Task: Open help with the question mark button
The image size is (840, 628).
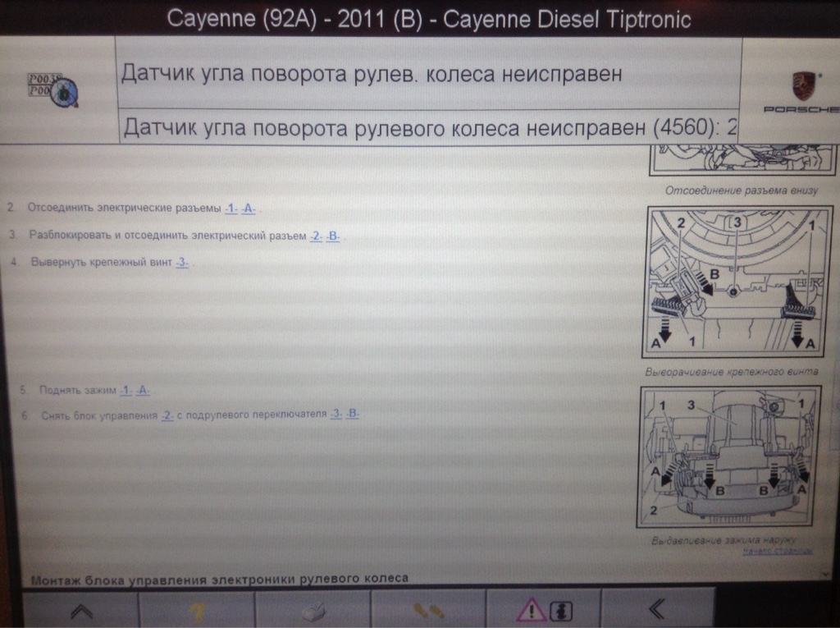Action: coord(197,610)
